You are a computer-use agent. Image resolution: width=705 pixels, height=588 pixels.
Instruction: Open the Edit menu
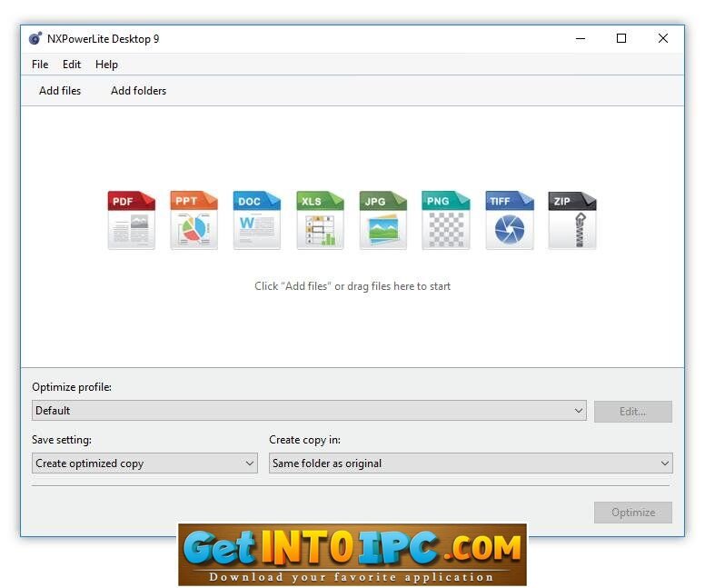click(x=72, y=65)
